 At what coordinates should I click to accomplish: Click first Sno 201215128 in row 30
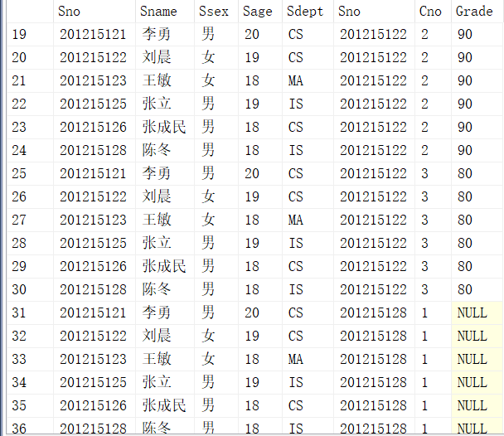(94, 289)
